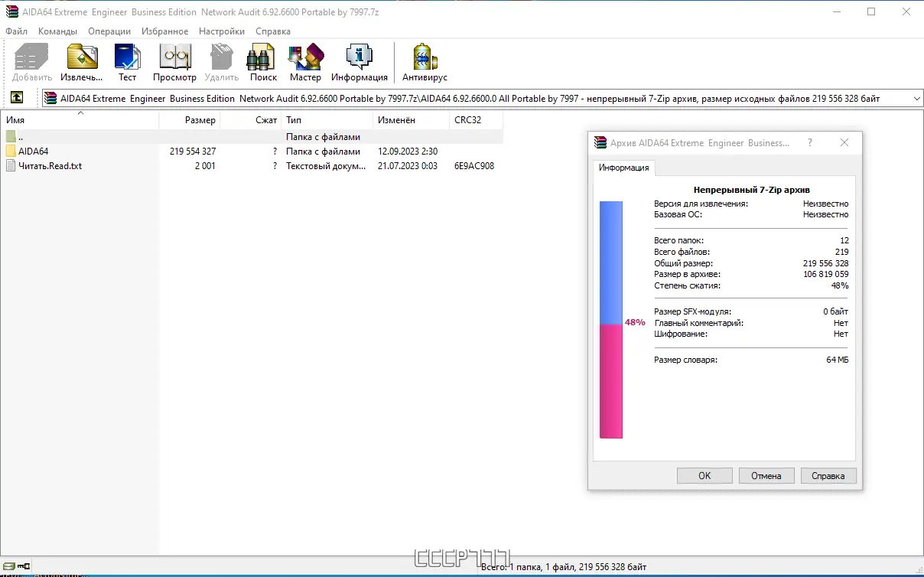The image size is (924, 577).
Task: Dismiss the dialog via Отмена
Action: click(x=766, y=475)
